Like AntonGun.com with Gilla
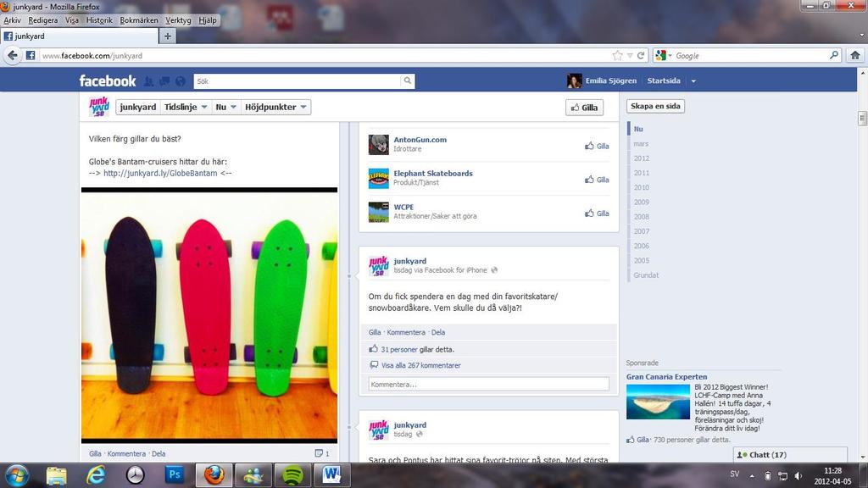868x488 pixels. pos(597,146)
